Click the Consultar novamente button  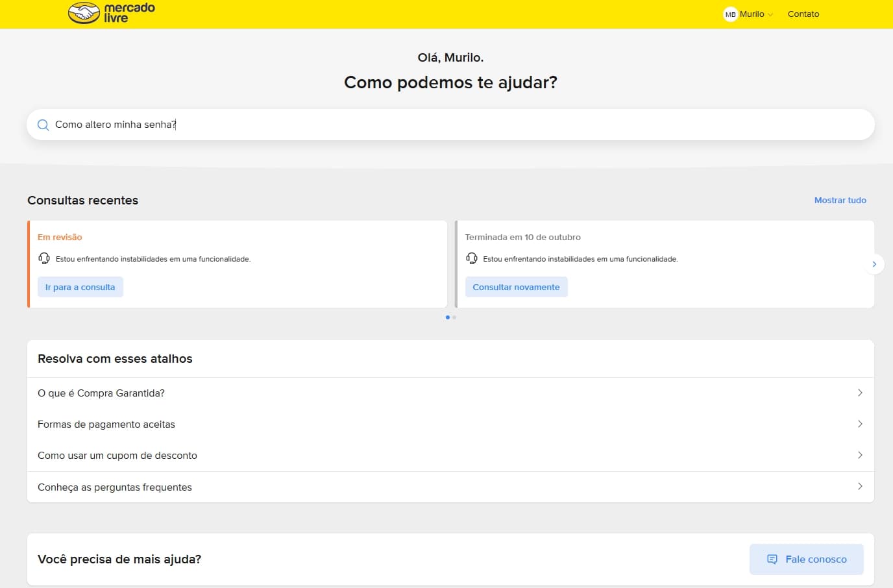pos(517,287)
